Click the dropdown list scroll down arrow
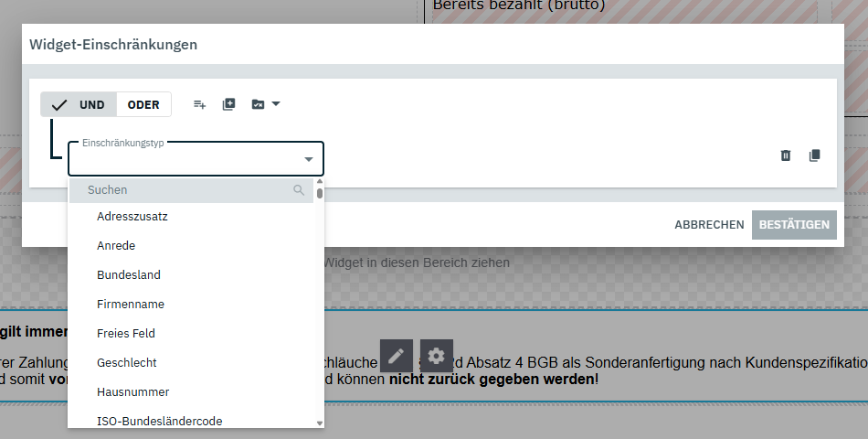The image size is (868, 439). [320, 423]
